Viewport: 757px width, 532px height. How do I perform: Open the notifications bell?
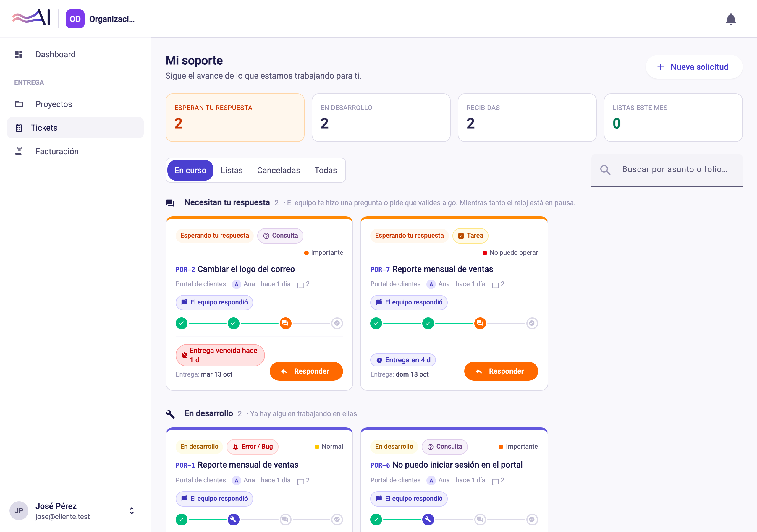pos(731,19)
